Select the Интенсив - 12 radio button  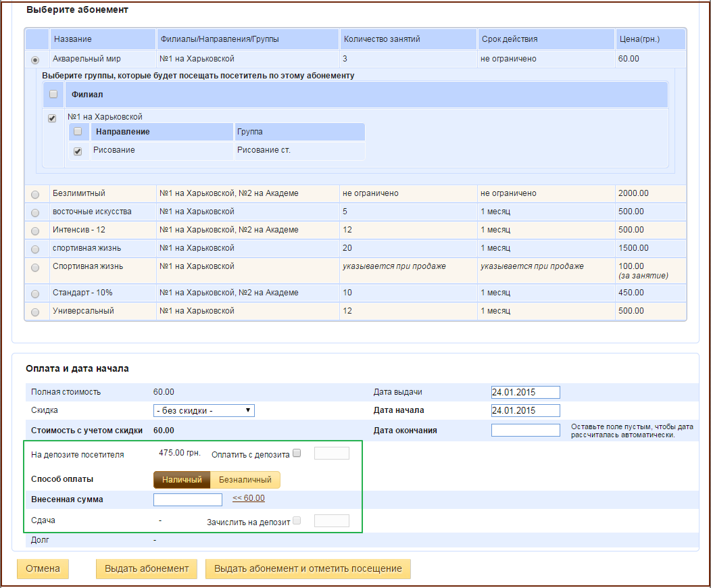[x=35, y=231]
